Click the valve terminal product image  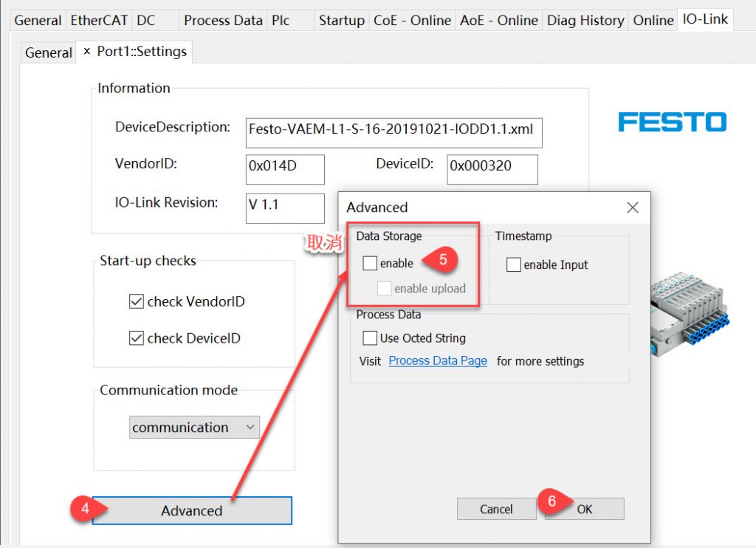[x=690, y=312]
